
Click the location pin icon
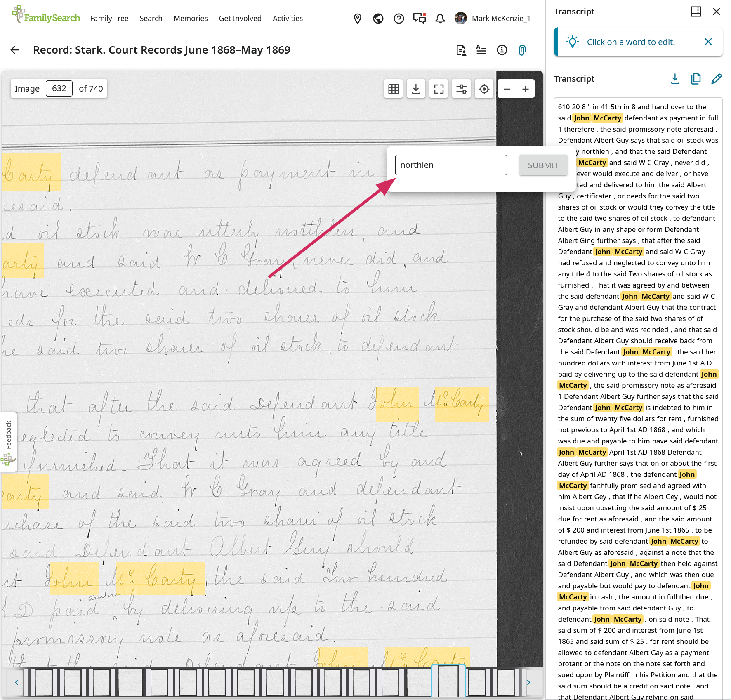(358, 19)
